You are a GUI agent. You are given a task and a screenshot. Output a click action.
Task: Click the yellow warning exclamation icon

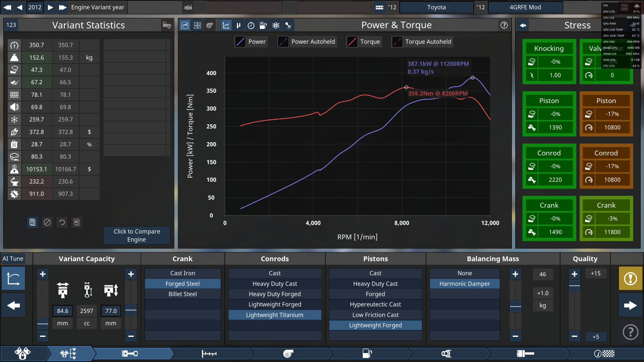[630, 278]
